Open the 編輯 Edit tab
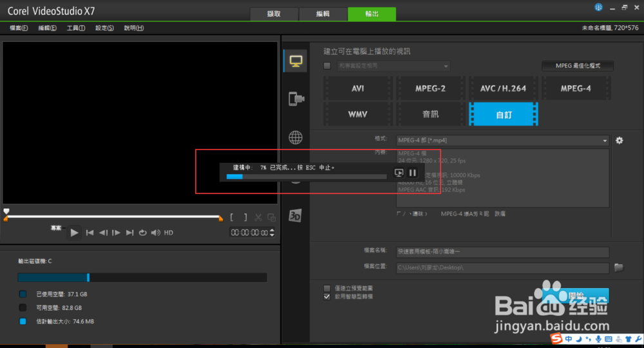Screen dimensions: 644x348 point(323,14)
